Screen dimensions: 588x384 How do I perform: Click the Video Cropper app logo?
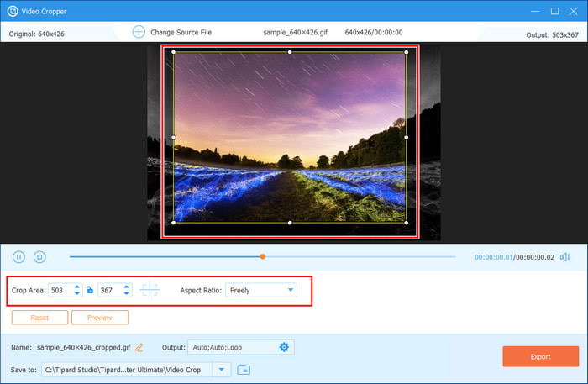(13, 11)
